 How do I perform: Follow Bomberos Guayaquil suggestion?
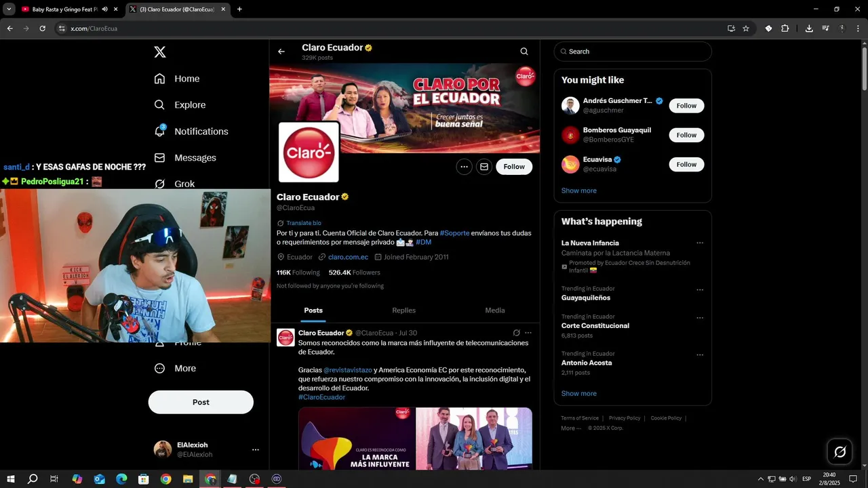pyautogui.click(x=686, y=135)
